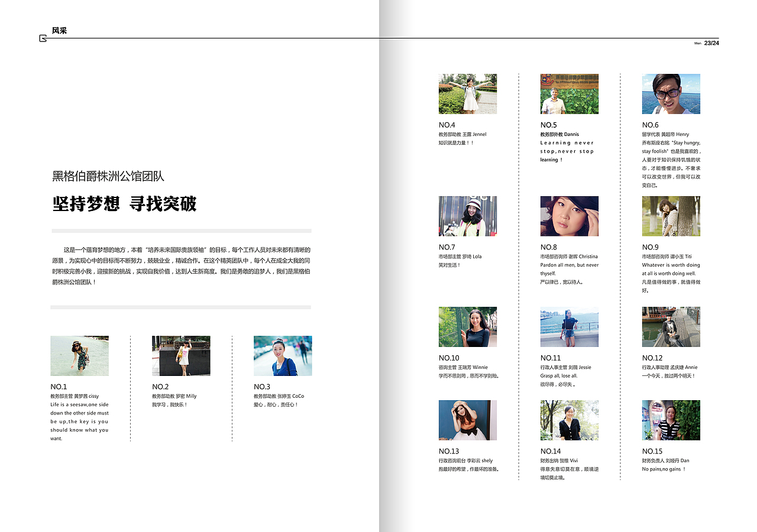Click the quote '我学习，我快乐！'
Image resolution: width=757 pixels, height=532 pixels.
pyautogui.click(x=170, y=405)
